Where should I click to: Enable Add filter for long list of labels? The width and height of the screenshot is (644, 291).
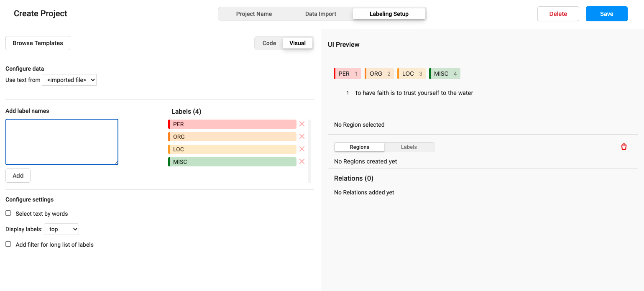tap(8, 244)
